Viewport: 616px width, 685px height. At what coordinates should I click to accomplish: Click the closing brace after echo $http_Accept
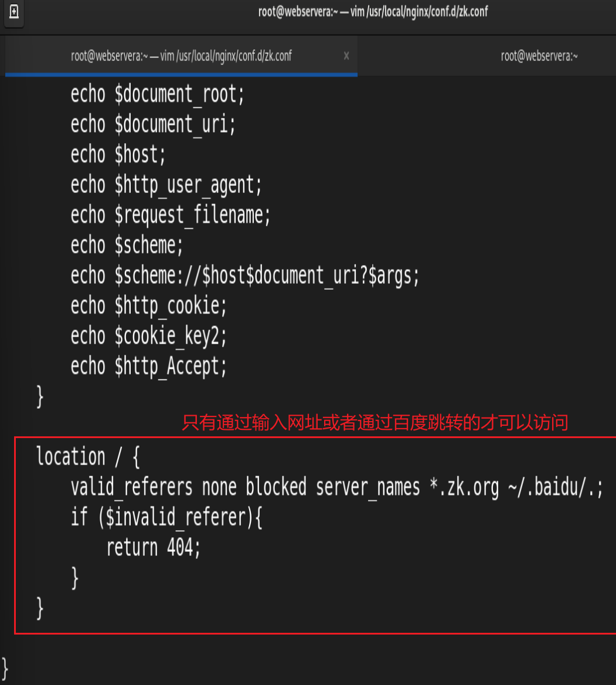pyautogui.click(x=40, y=396)
